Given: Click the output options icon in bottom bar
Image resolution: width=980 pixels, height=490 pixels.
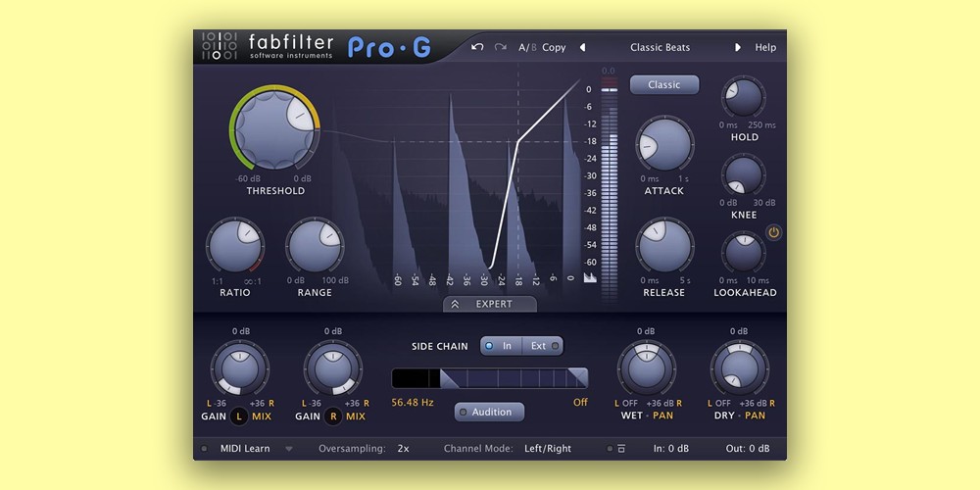Looking at the screenshot, I should 621,449.
